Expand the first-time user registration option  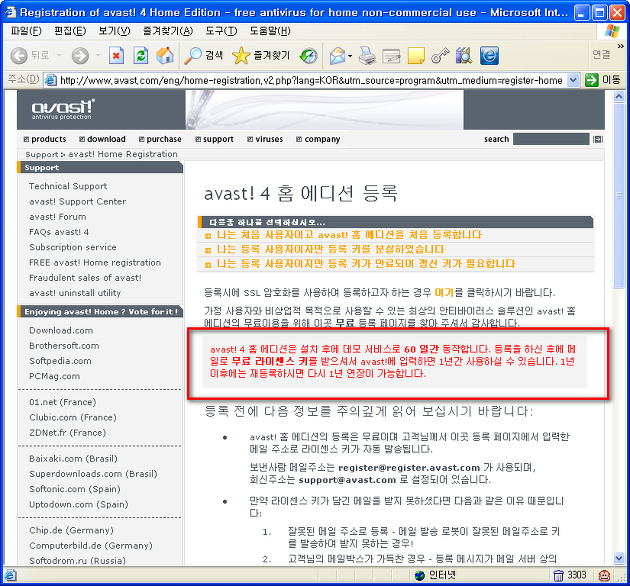click(x=349, y=235)
